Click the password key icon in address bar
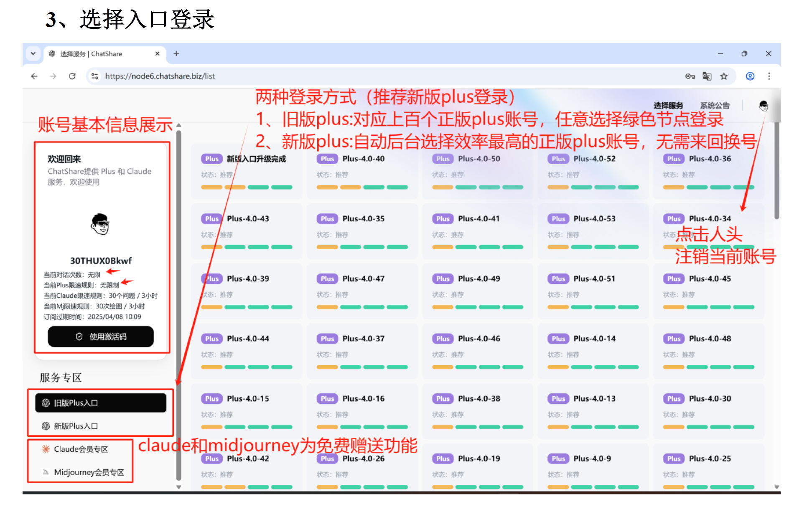The image size is (812, 514). [x=690, y=76]
